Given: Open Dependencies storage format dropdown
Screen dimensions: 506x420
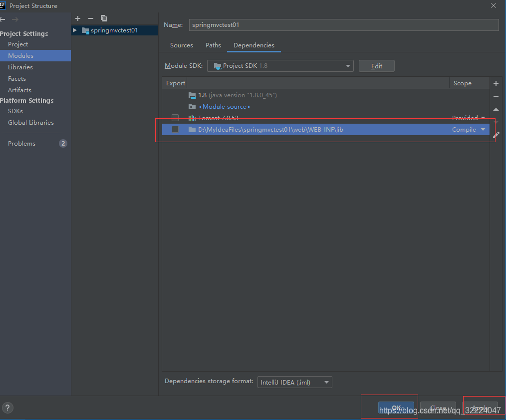Looking at the screenshot, I should [294, 382].
